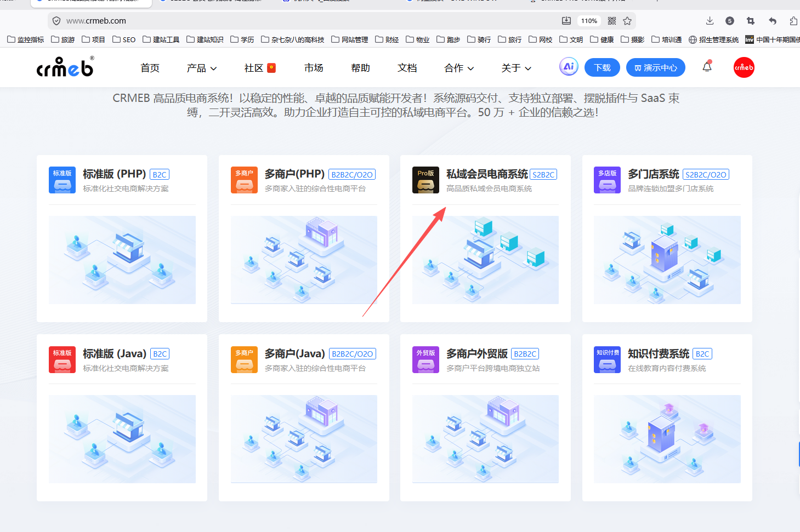Expand the 产品 dropdown menu
The height and width of the screenshot is (532, 800).
point(201,68)
